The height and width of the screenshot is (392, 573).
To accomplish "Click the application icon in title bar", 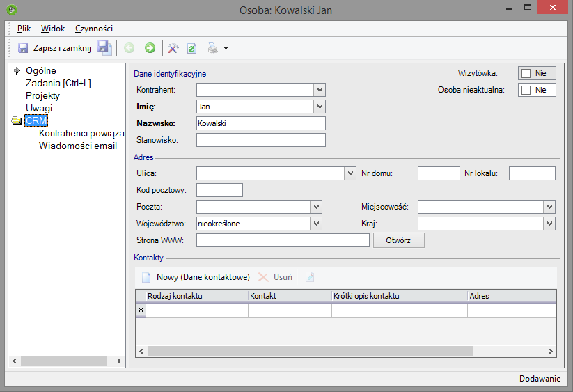I will 12,10.
